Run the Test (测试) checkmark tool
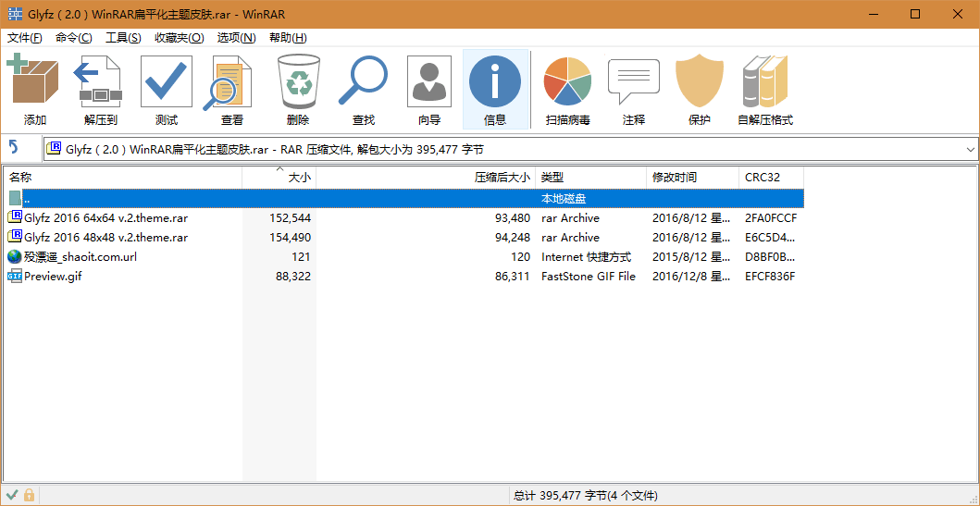980x506 pixels. [x=167, y=81]
